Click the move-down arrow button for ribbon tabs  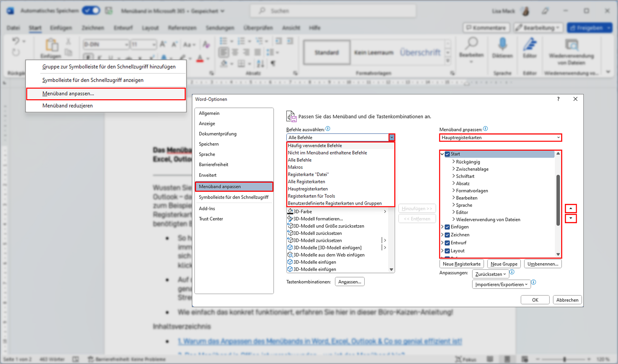(571, 218)
